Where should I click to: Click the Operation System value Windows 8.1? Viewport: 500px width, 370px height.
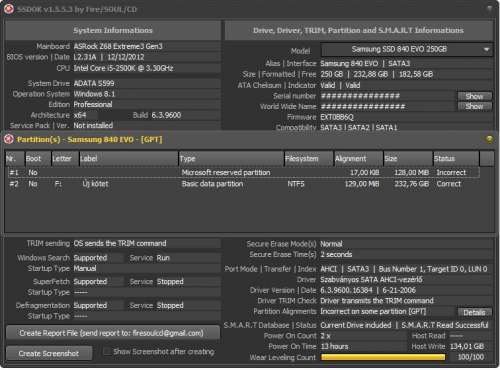click(x=94, y=94)
